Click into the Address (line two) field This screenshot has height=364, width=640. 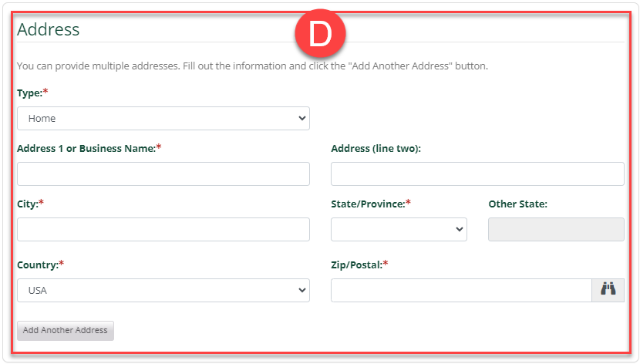coord(477,174)
